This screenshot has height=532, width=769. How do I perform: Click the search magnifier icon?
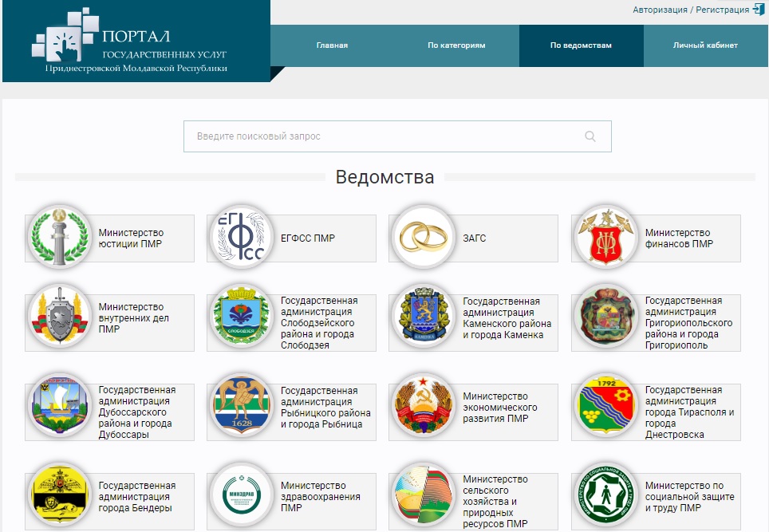[x=590, y=136]
